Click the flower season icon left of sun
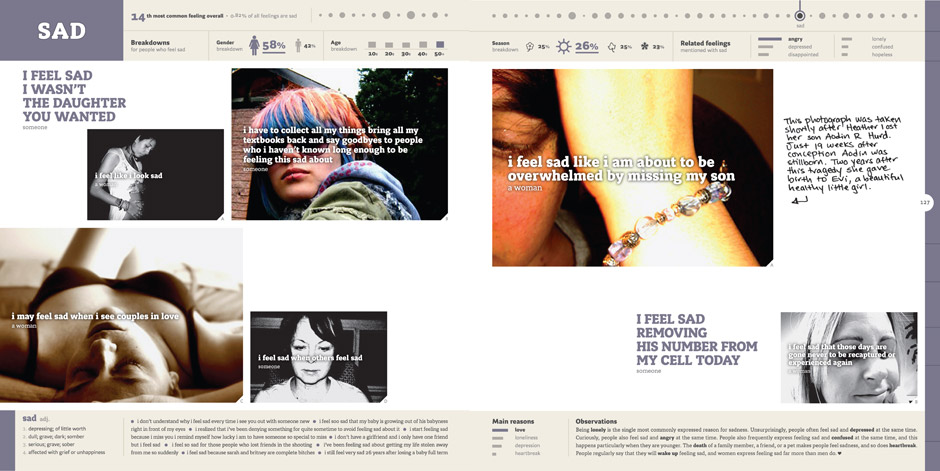The image size is (940, 471). (530, 46)
